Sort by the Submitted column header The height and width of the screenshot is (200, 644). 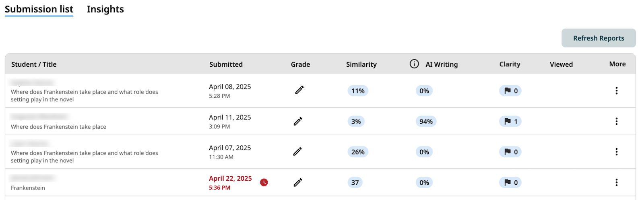[226, 64]
